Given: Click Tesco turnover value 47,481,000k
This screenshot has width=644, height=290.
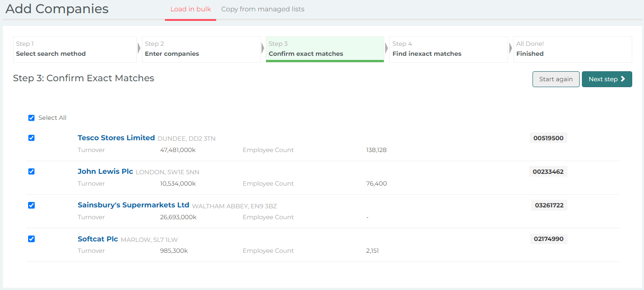Looking at the screenshot, I should tap(178, 150).
